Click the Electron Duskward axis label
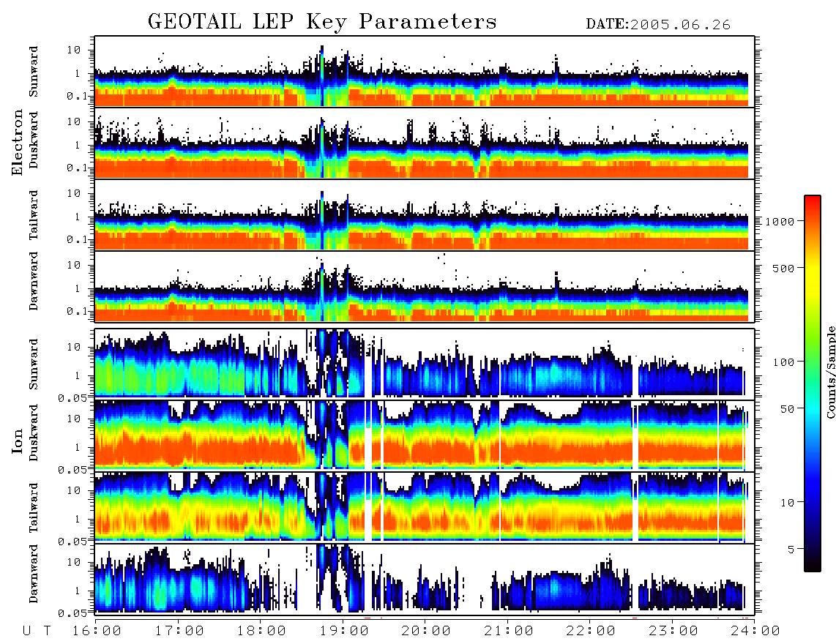836x644 pixels. click(x=34, y=140)
